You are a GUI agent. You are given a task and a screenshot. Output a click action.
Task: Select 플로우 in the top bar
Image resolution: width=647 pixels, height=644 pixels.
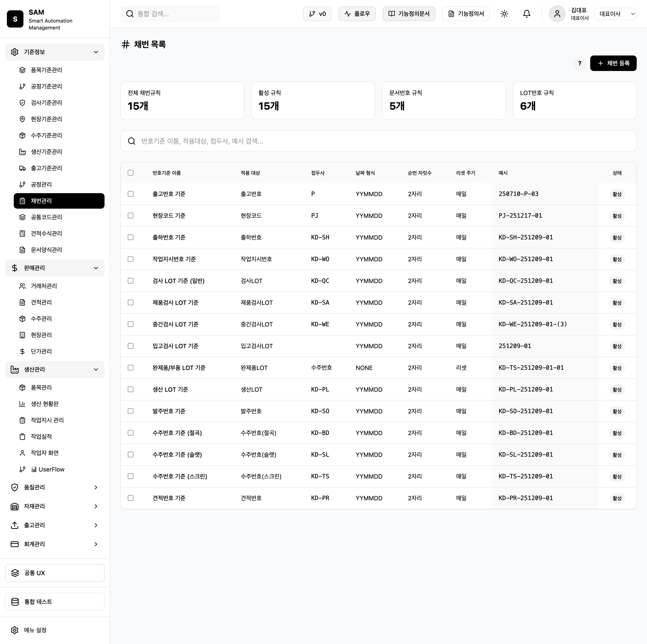357,14
